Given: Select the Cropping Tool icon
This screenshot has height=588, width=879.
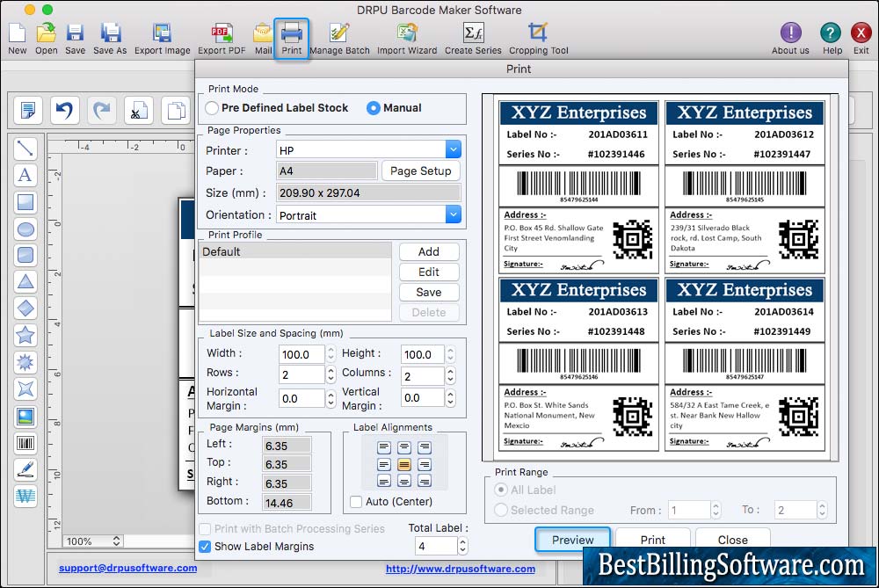Looking at the screenshot, I should coord(538,35).
